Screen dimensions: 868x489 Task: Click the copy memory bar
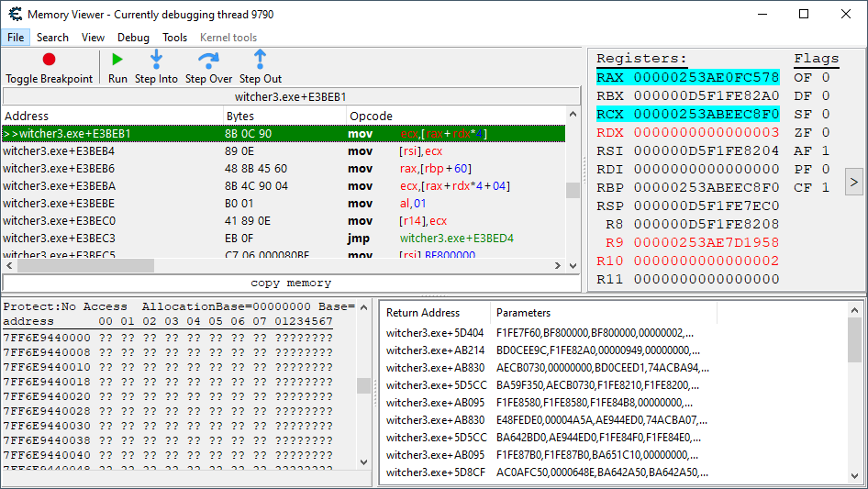(x=291, y=283)
